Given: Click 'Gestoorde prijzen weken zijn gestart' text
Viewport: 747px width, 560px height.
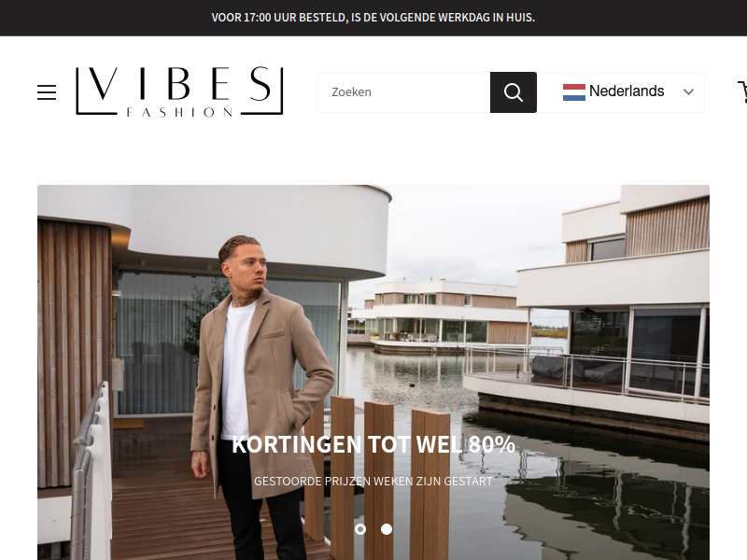Looking at the screenshot, I should pyautogui.click(x=373, y=481).
